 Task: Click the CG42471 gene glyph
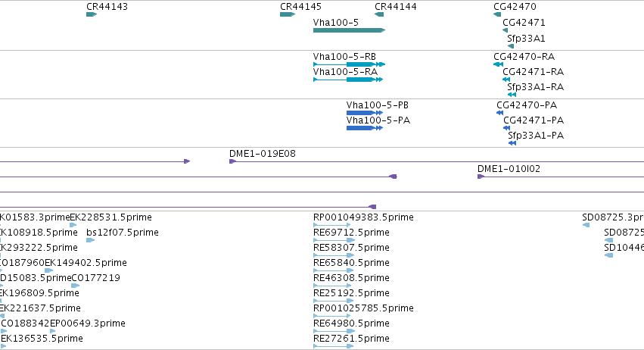click(506, 30)
